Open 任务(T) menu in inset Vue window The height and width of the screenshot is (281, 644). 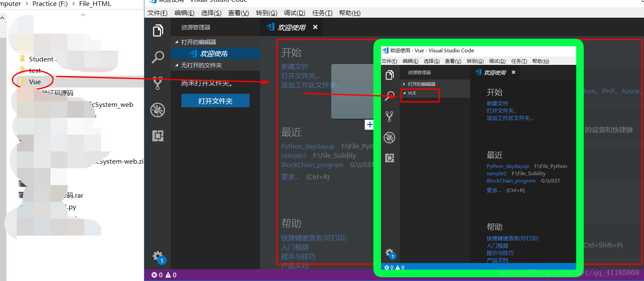pyautogui.click(x=519, y=61)
